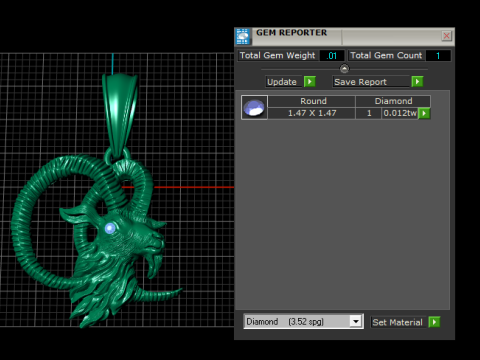The image size is (480, 360).
Task: Open the Diamond material dropdown
Action: coord(356,322)
